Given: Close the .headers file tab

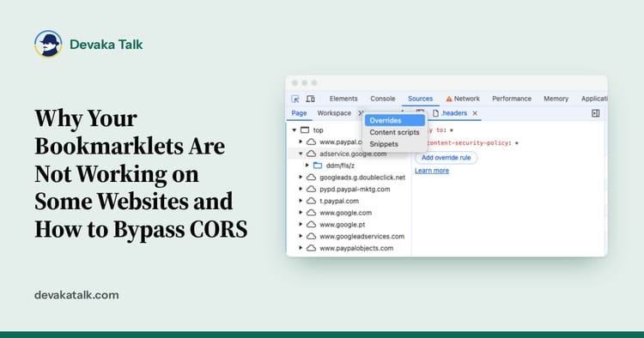Looking at the screenshot, I should pyautogui.click(x=475, y=113).
